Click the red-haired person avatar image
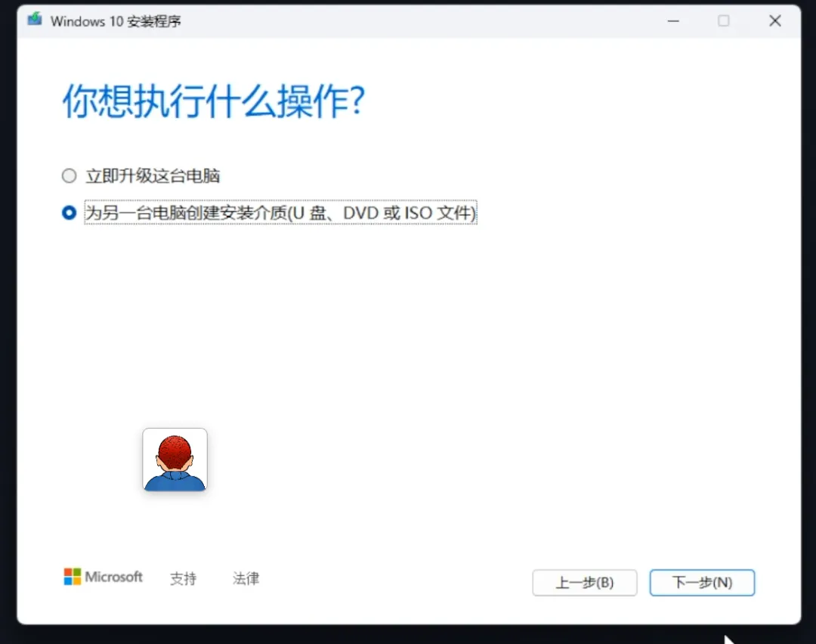The image size is (816, 644). pyautogui.click(x=175, y=460)
